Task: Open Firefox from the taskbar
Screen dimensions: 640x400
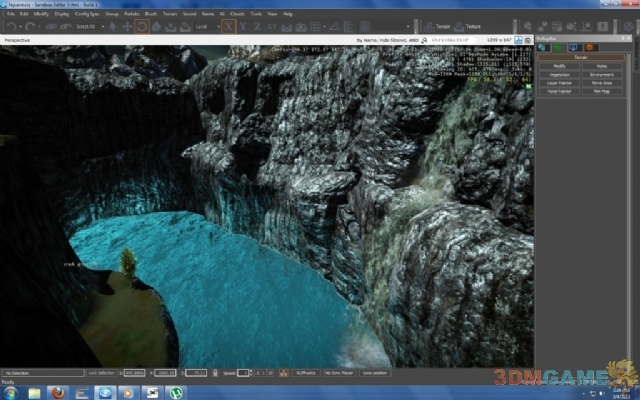Action: tap(58, 393)
